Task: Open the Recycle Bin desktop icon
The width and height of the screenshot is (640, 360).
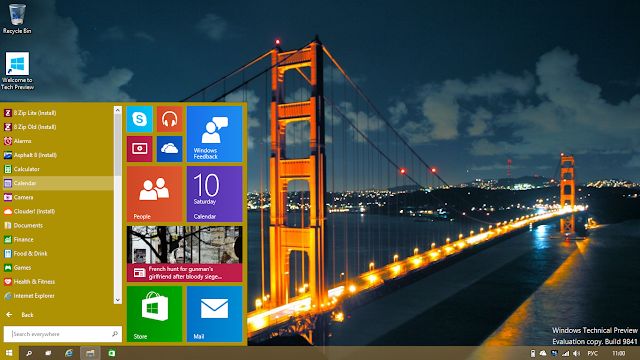Action: (x=17, y=19)
